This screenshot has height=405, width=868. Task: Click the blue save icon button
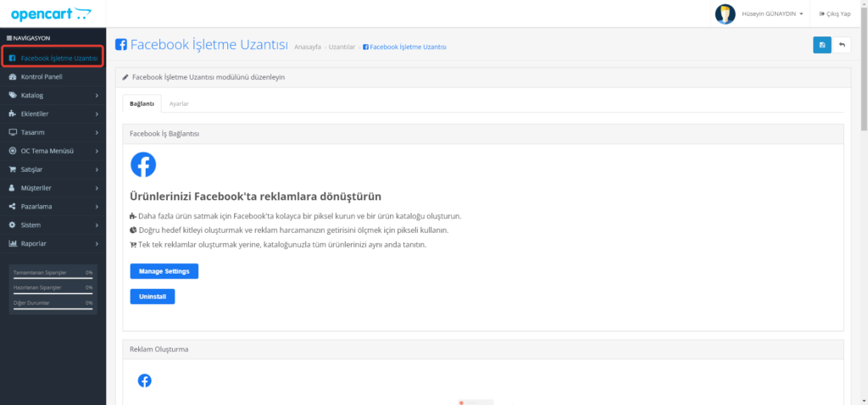tap(821, 45)
